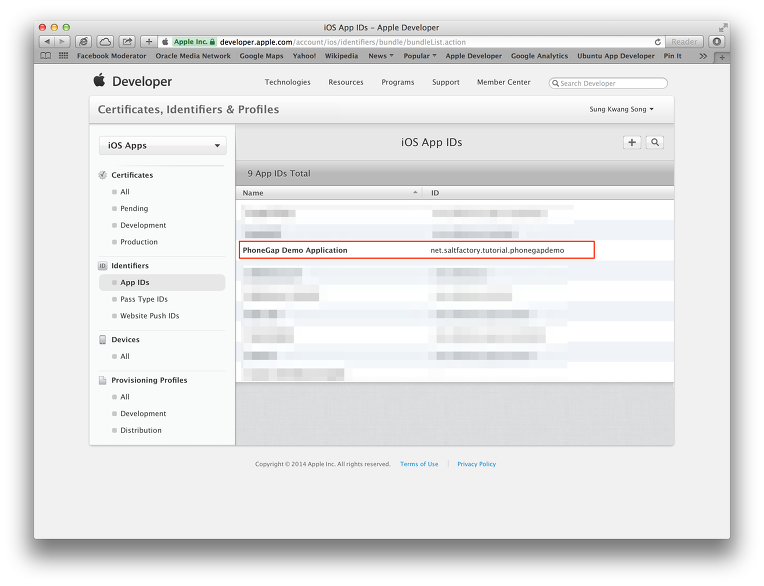
Task: Click the Downloads icon in toolbar
Action: click(717, 42)
